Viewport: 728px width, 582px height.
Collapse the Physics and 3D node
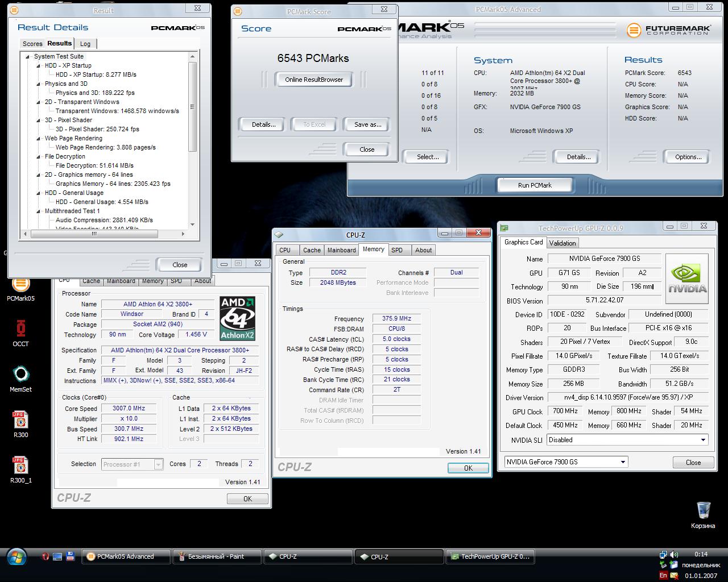(39, 84)
